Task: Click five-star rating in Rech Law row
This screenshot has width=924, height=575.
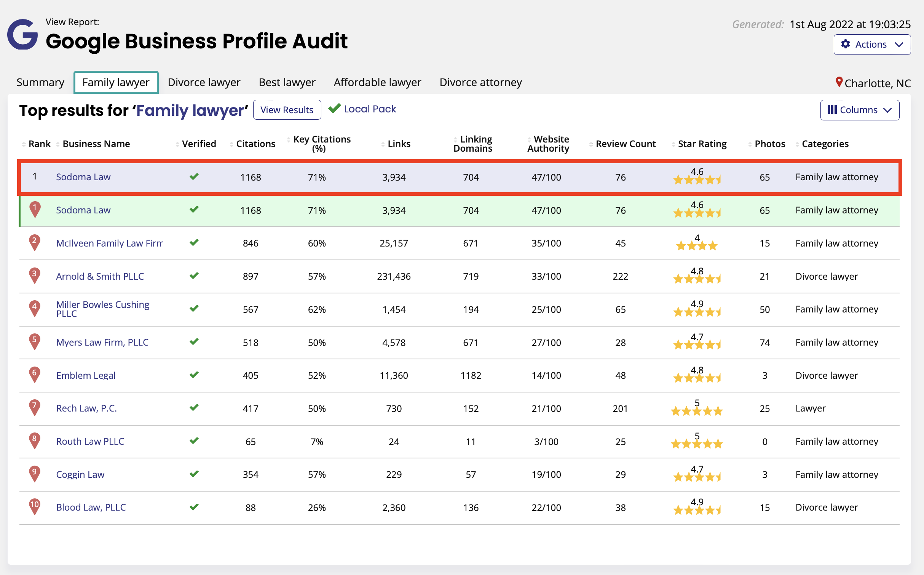Action: pyautogui.click(x=697, y=411)
